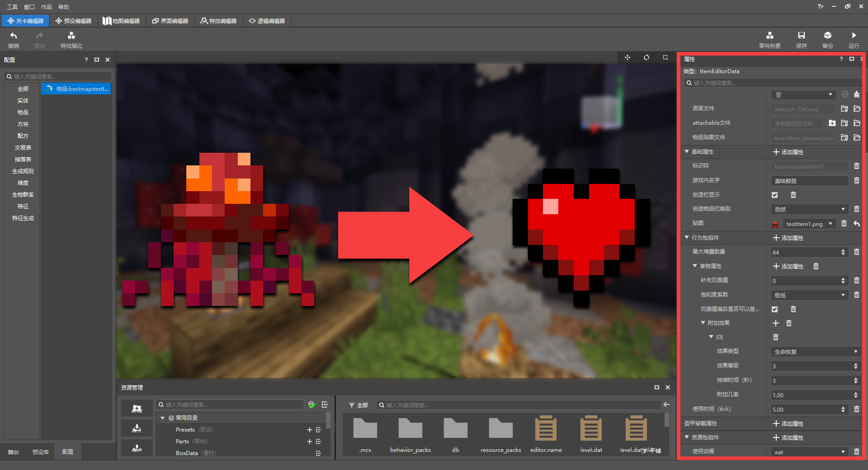Open the 工具 menu
Viewport: 868px width, 470px height.
(12, 7)
